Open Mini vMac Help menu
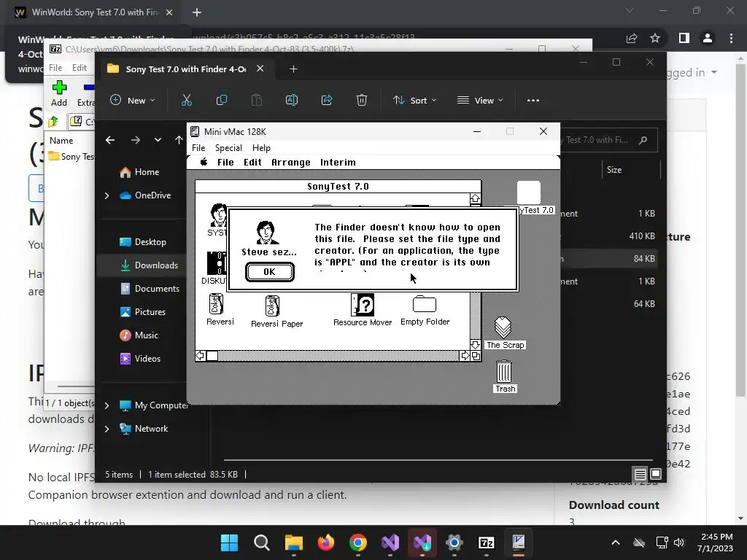747x560 pixels. [x=261, y=147]
